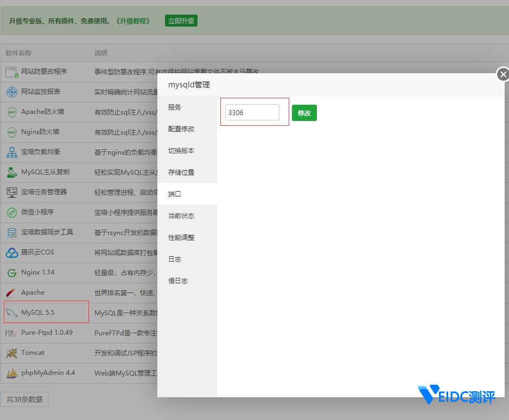Click the 腾讯云COS cloud icon

click(x=12, y=252)
